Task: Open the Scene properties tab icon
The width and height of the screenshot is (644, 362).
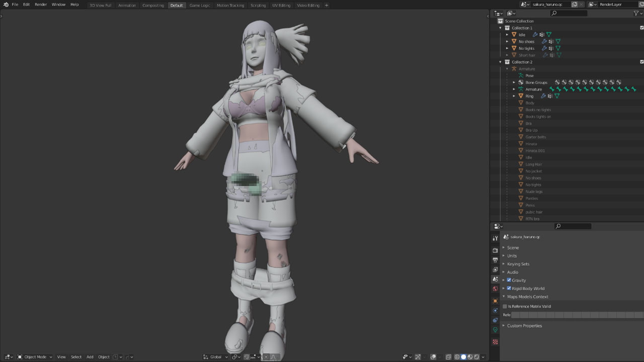Action: tap(495, 279)
